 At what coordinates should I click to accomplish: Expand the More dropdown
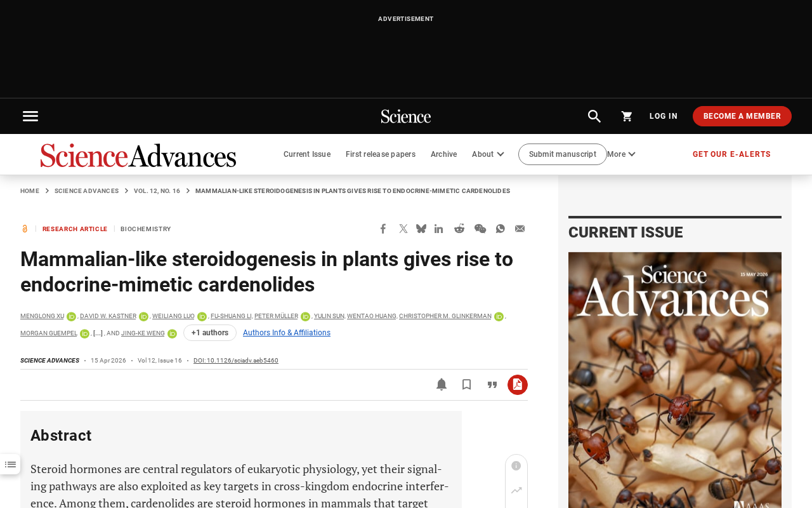pyautogui.click(x=621, y=154)
